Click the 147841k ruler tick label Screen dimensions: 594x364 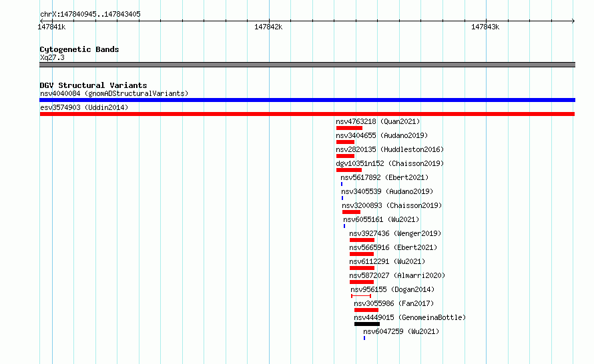(x=51, y=27)
